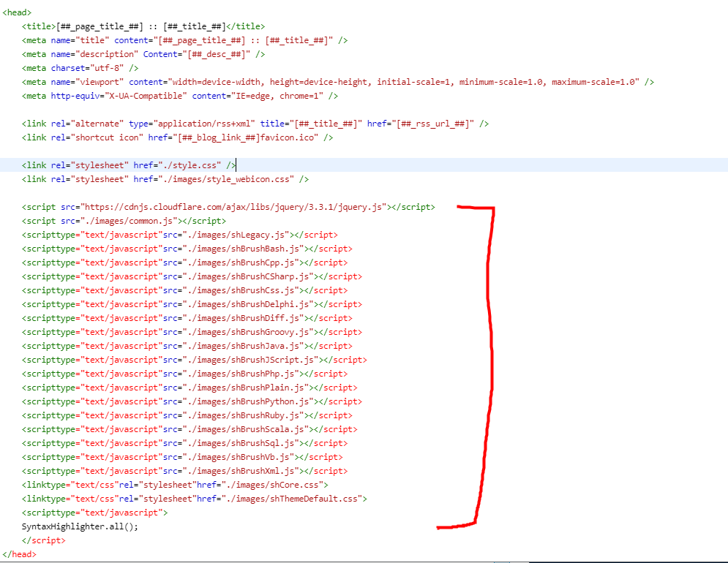Click the meta http-equiv X-UA-Compatible line
This screenshot has height=563, width=728.
(x=180, y=96)
